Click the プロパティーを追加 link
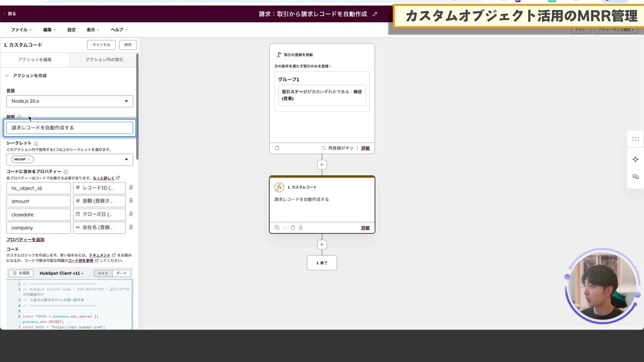Screen dimensions: 644x362 pyautogui.click(x=25, y=239)
